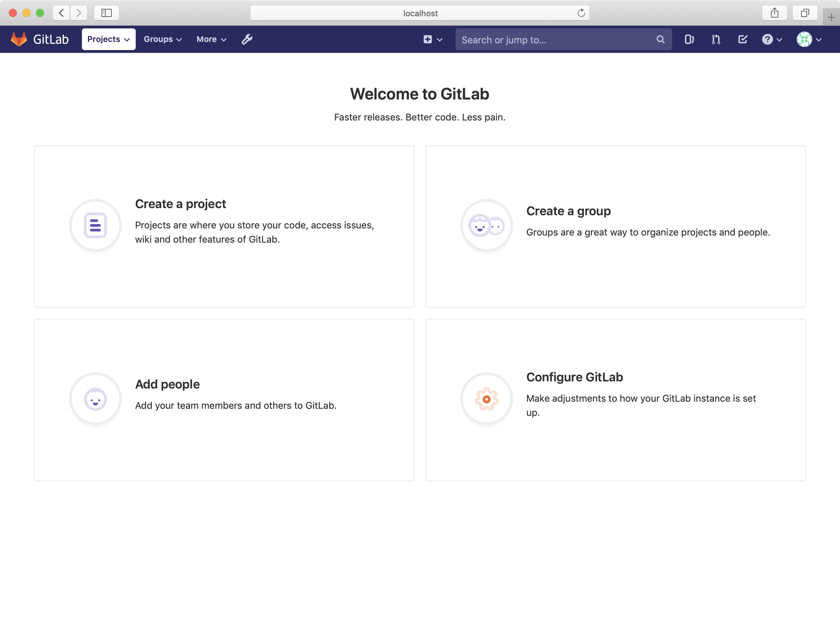This screenshot has width=840, height=622.
Task: Click the GitLab wordmark text
Action: pos(51,39)
